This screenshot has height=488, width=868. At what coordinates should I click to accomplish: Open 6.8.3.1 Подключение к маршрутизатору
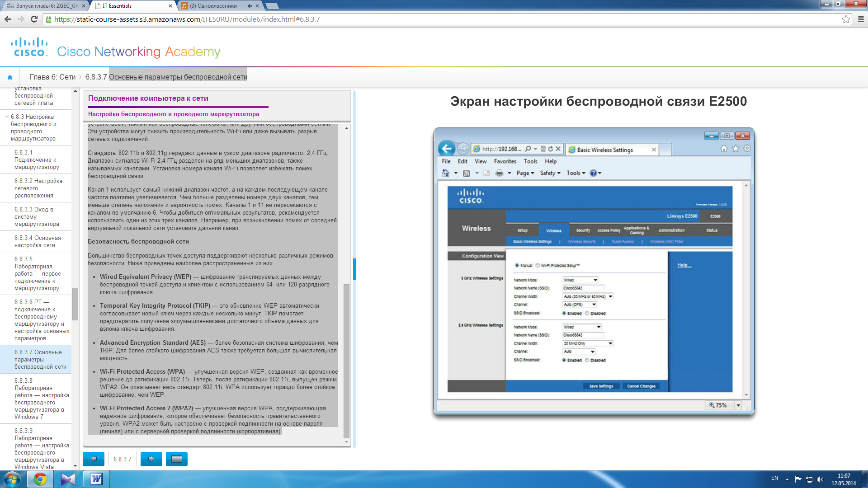(36, 160)
